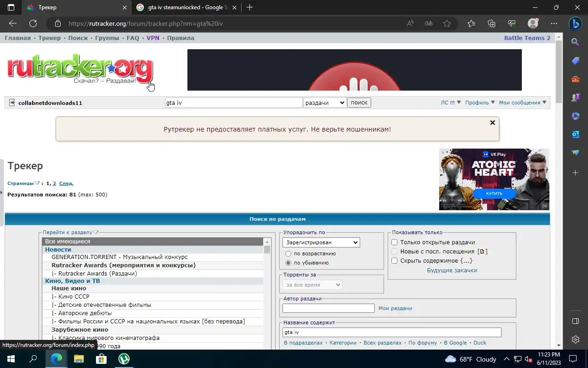Click the top search field with 'gta iv'
This screenshot has width=588, height=368.
pos(233,103)
